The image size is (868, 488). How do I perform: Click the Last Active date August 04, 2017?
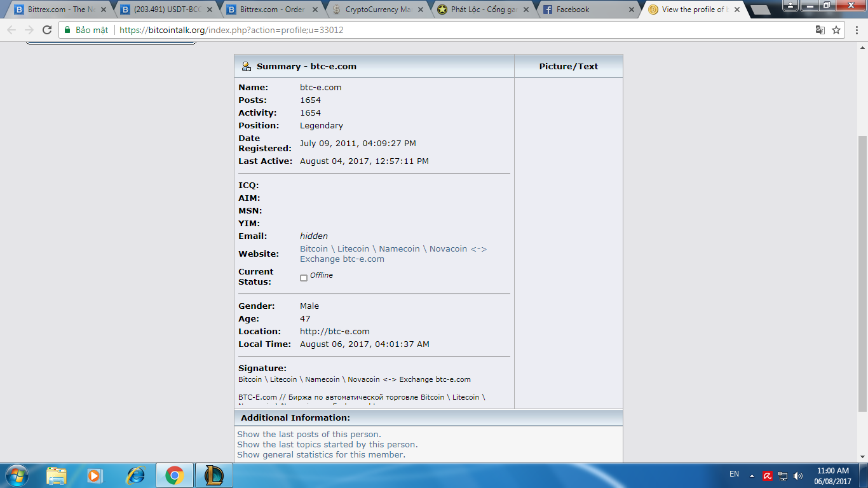(364, 161)
